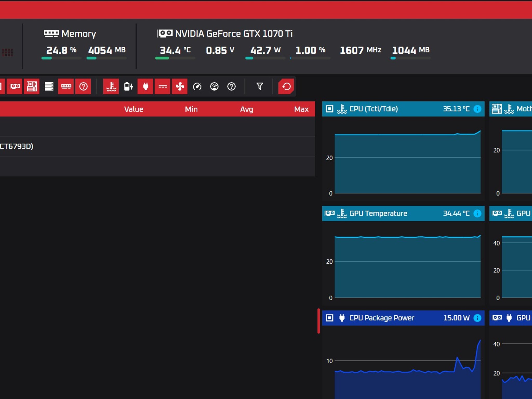Toggle the motherboard sensor filter
The height and width of the screenshot is (399, 532).
point(32,86)
